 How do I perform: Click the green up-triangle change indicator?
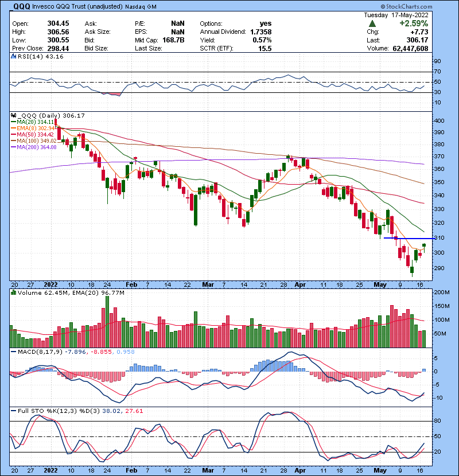(x=372, y=24)
